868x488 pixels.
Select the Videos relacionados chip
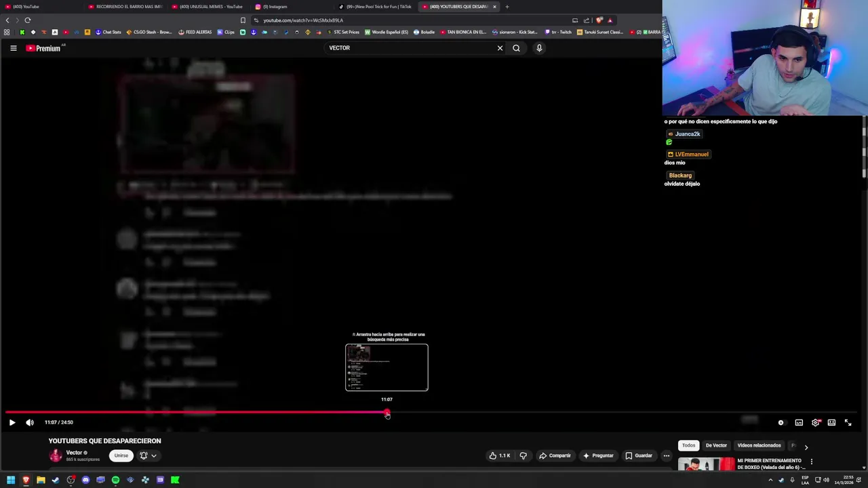[759, 445]
